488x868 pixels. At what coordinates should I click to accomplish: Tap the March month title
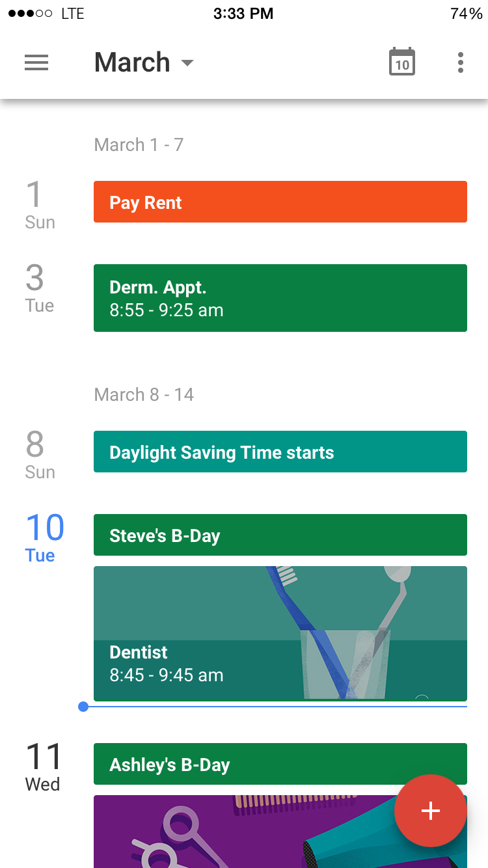click(x=132, y=62)
